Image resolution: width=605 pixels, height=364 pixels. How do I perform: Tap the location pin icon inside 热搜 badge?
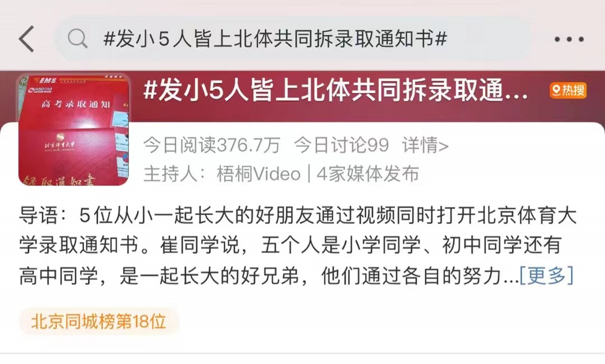click(556, 91)
